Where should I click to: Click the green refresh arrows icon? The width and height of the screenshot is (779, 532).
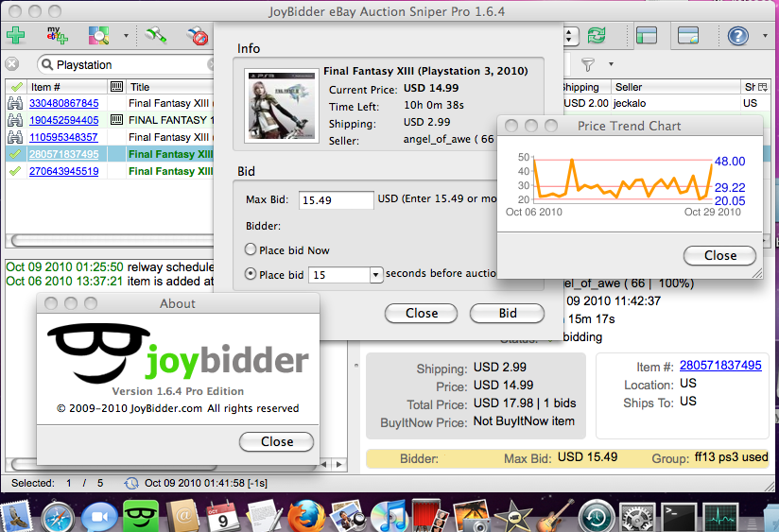click(x=597, y=35)
